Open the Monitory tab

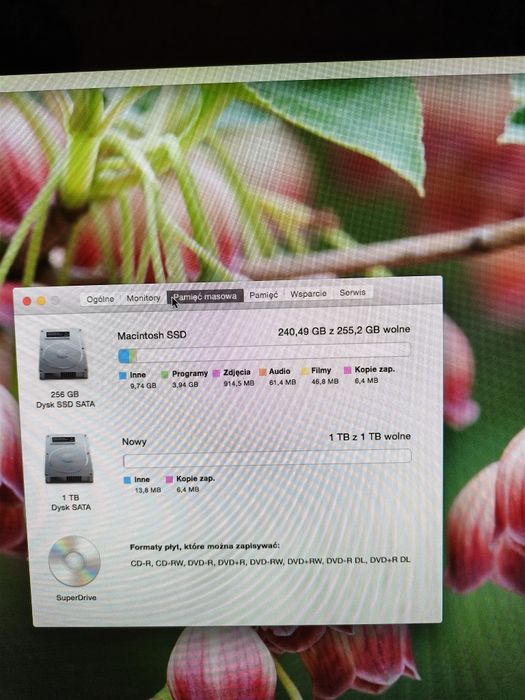pyautogui.click(x=143, y=298)
